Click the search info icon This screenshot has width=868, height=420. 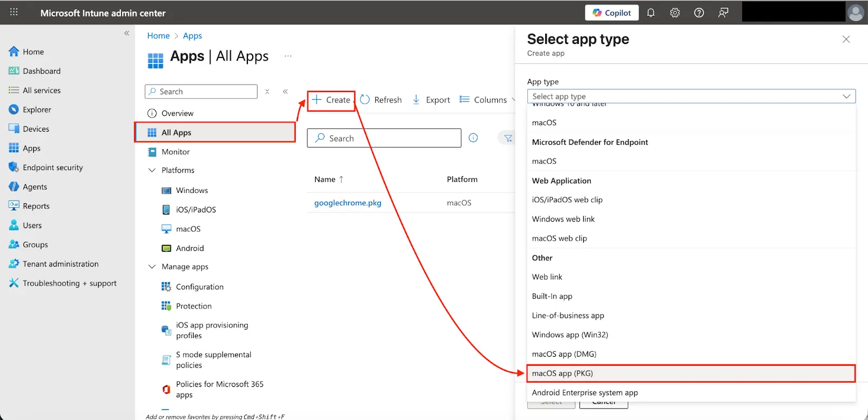473,138
